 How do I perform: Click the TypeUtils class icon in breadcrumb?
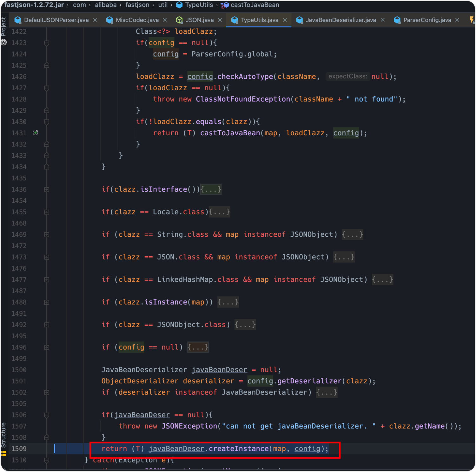[179, 5]
